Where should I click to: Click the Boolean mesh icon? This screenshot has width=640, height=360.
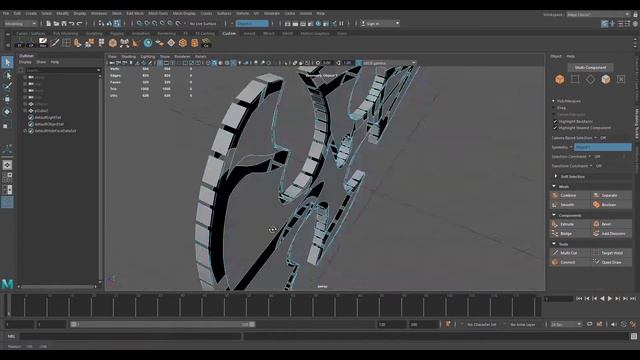[x=596, y=204]
